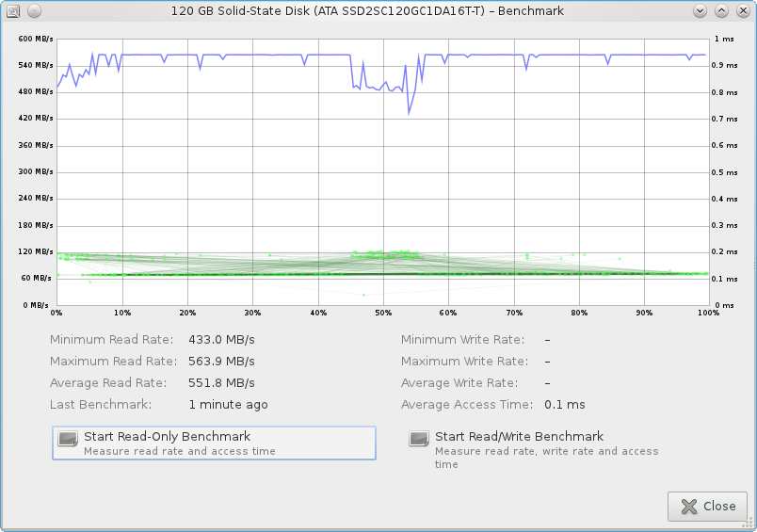
Task: Close the window via title bar X
Action: point(742,11)
